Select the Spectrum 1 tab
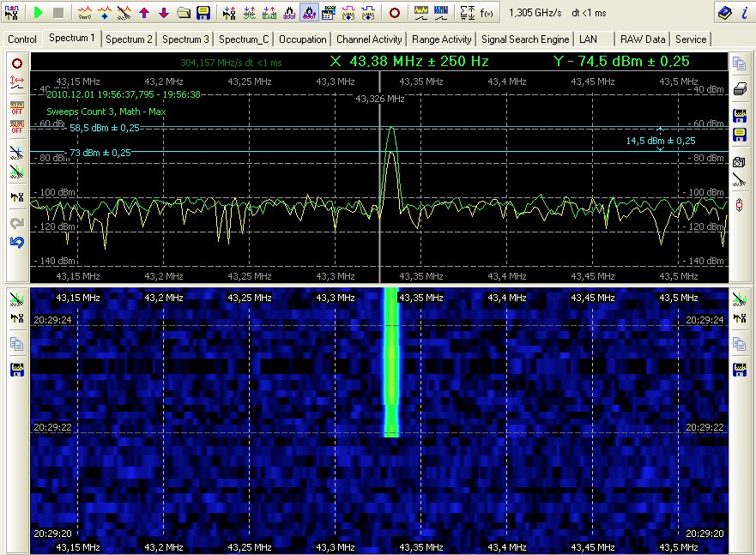 [72, 38]
